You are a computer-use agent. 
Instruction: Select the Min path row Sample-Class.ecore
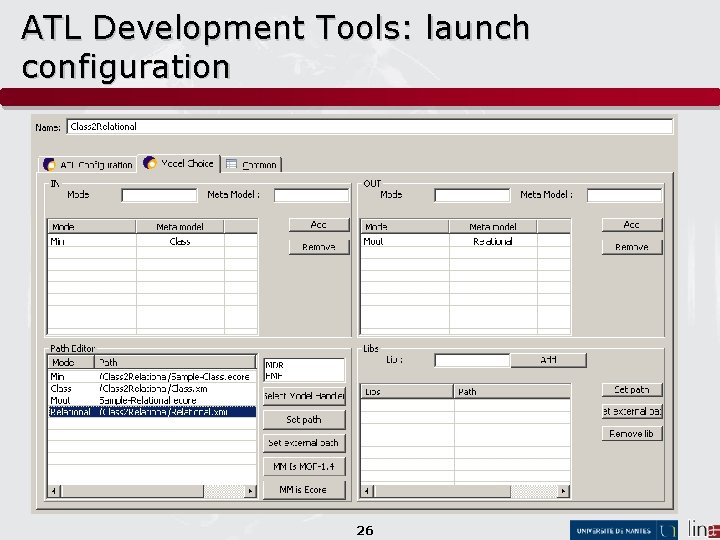(152, 377)
